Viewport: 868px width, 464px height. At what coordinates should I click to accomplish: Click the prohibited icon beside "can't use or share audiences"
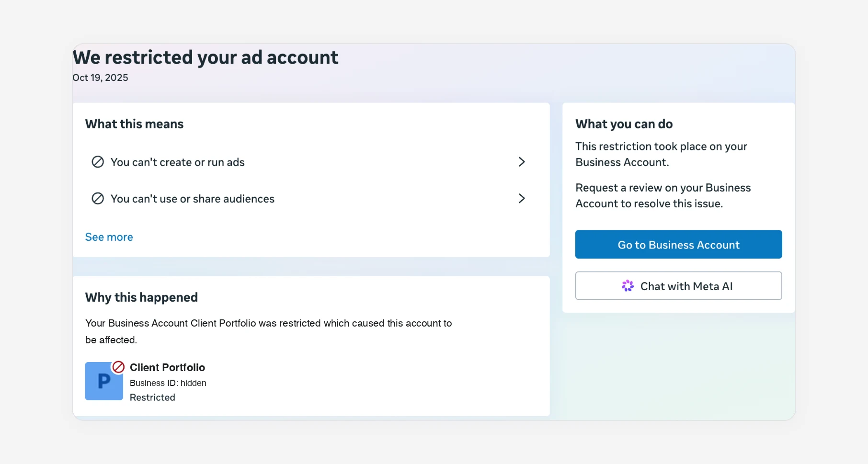tap(98, 198)
